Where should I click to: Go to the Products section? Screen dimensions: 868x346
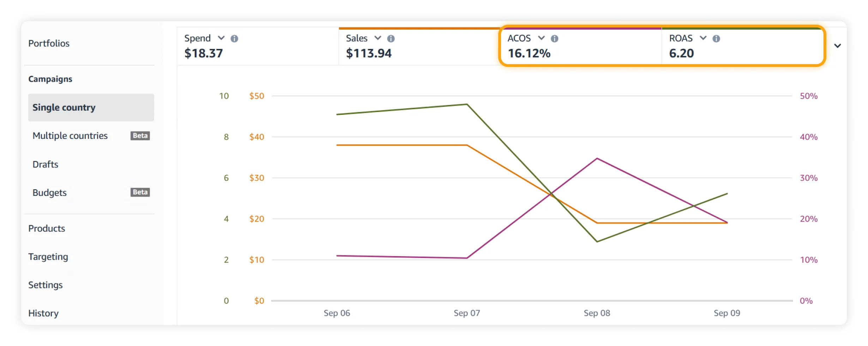tap(46, 228)
